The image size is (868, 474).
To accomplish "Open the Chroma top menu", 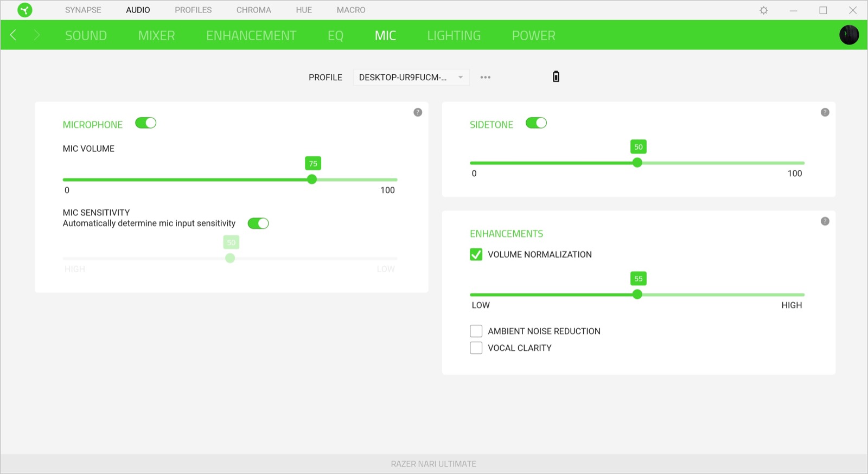I will (x=253, y=10).
